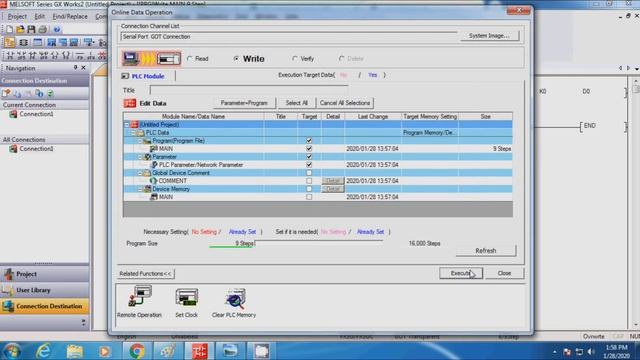
Task: Click the new connection icon in Navigation
Action: click(6, 93)
